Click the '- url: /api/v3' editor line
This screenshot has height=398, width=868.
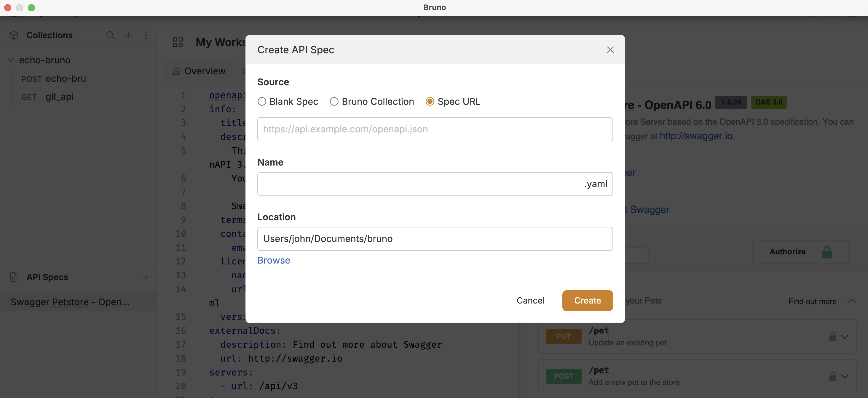(259, 386)
